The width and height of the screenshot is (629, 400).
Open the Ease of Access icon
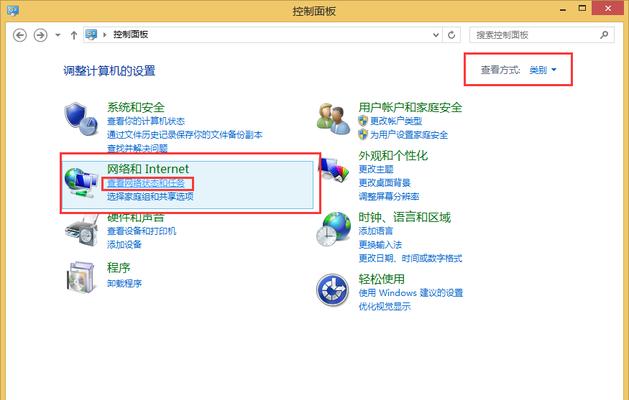(332, 290)
